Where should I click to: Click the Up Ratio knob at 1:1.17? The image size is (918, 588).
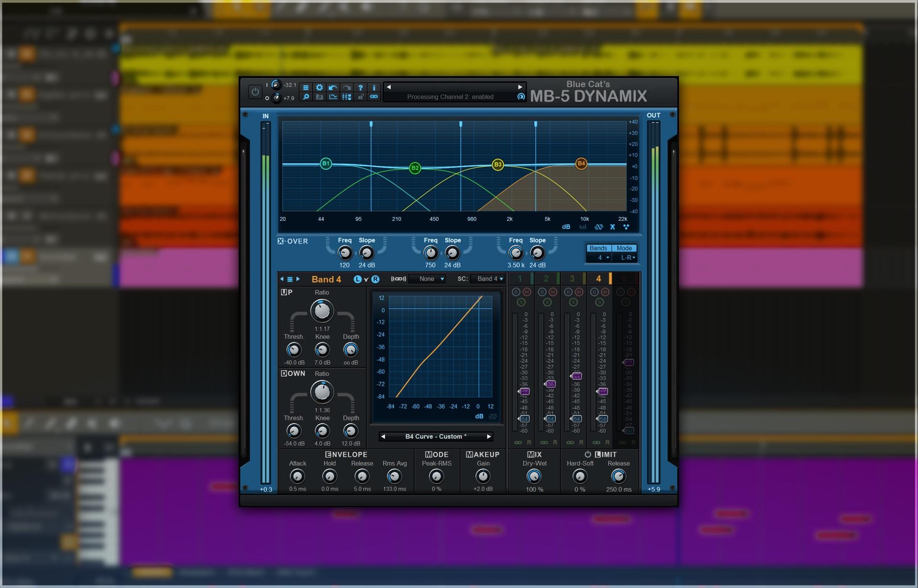point(322,311)
